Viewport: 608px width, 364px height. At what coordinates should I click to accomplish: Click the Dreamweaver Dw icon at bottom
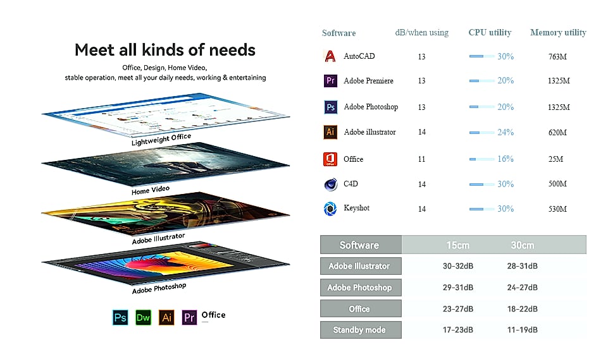[x=143, y=317]
